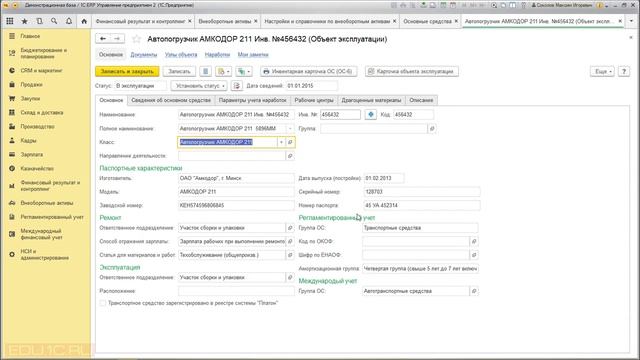Viewport: 640px width, 360px height.
Task: Expand the Полное наименование dropdown arrow
Action: coord(290,129)
